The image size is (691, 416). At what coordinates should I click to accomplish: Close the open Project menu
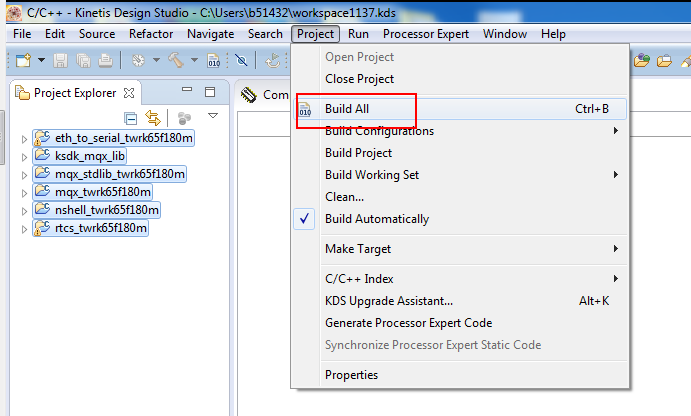coord(315,34)
